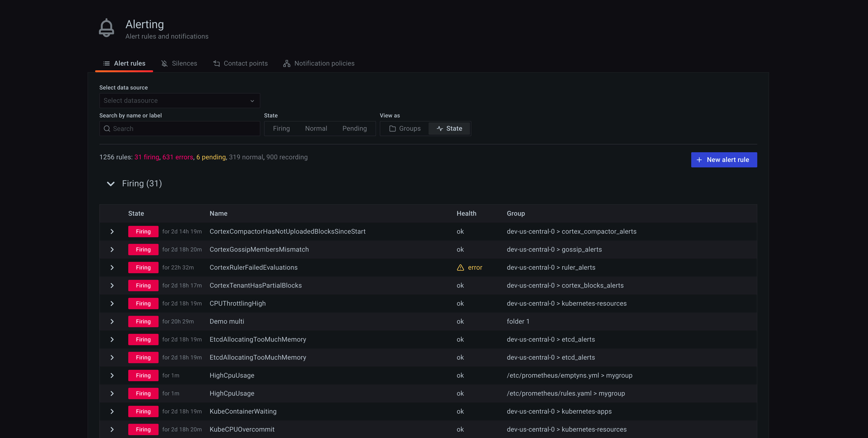868x438 pixels.
Task: Open the Select datasource dropdown
Action: 180,100
